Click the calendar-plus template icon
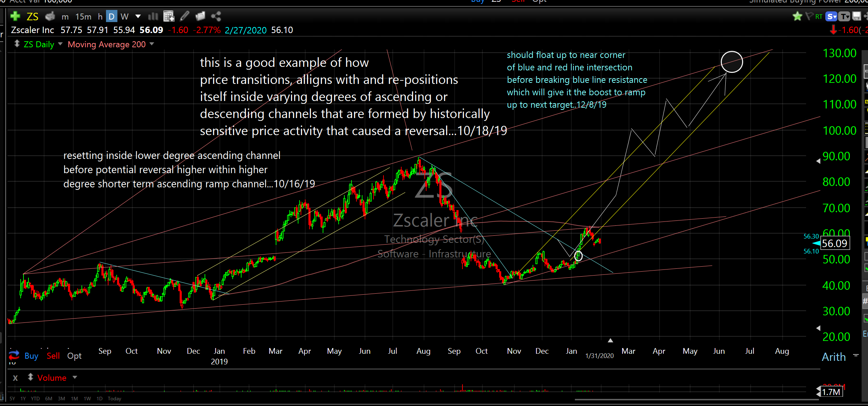The image size is (868, 406). (169, 16)
